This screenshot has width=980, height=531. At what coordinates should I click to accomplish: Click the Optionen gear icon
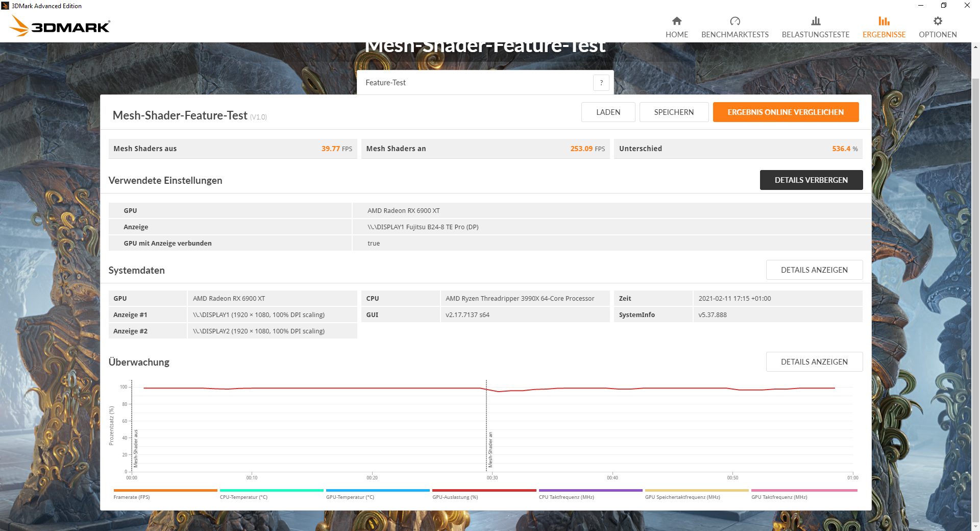pos(938,21)
